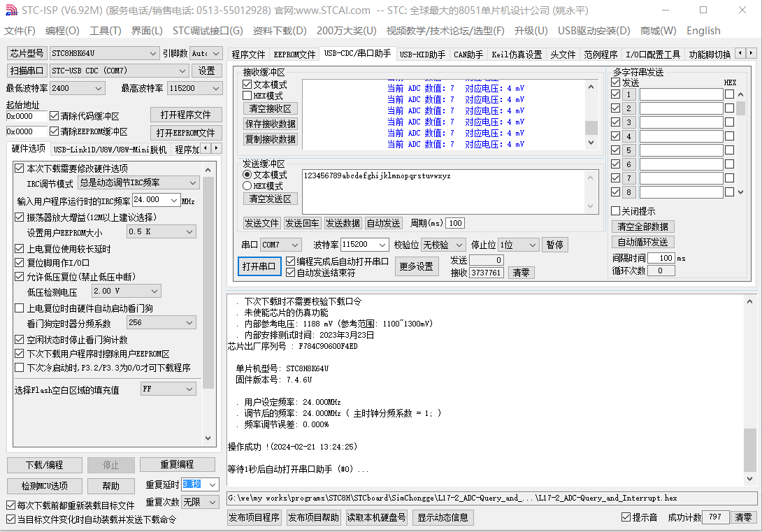Toggle 清除代码缓冲区 checkbox
The height and width of the screenshot is (532, 762).
click(54, 116)
